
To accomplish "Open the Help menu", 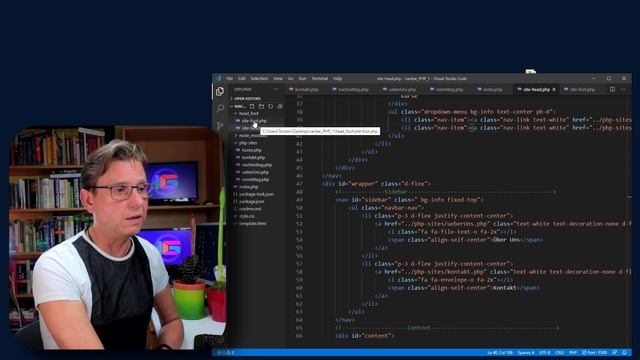I will 337,78.
